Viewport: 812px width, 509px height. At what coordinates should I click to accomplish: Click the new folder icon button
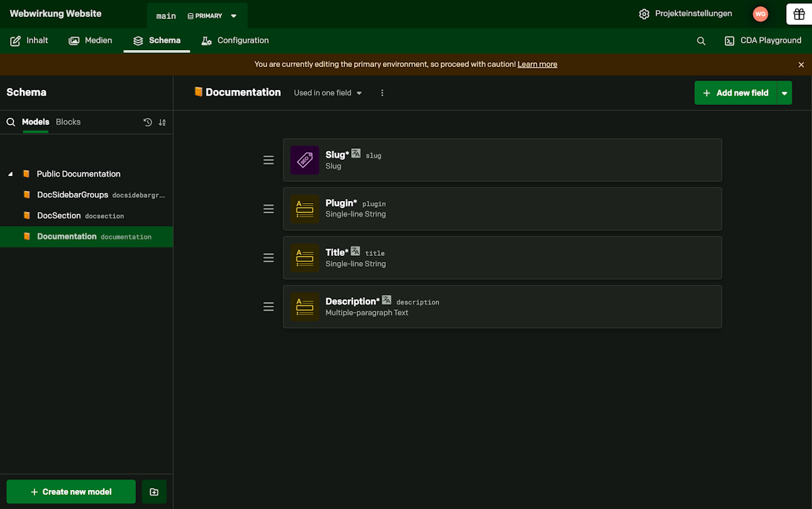point(154,492)
